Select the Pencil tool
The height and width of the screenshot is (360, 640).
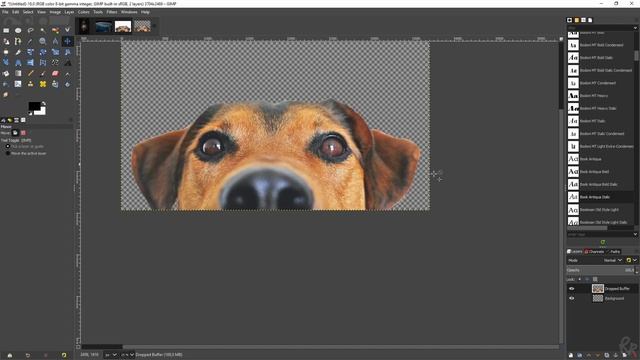30,73
